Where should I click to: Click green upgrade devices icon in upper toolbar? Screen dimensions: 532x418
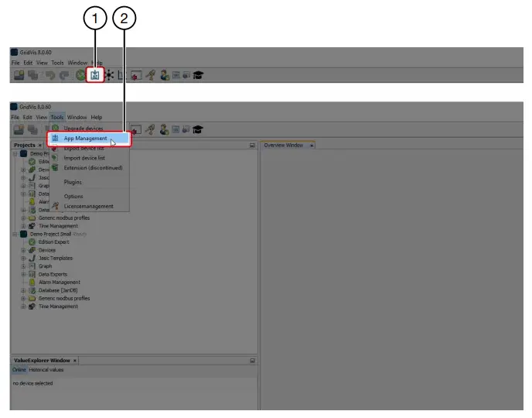[x=80, y=75]
